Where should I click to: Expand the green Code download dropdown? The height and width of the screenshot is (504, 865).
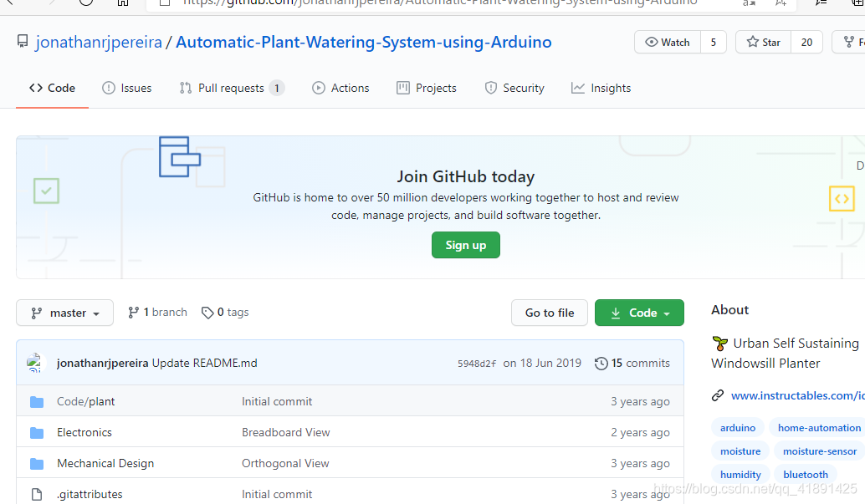click(x=639, y=313)
